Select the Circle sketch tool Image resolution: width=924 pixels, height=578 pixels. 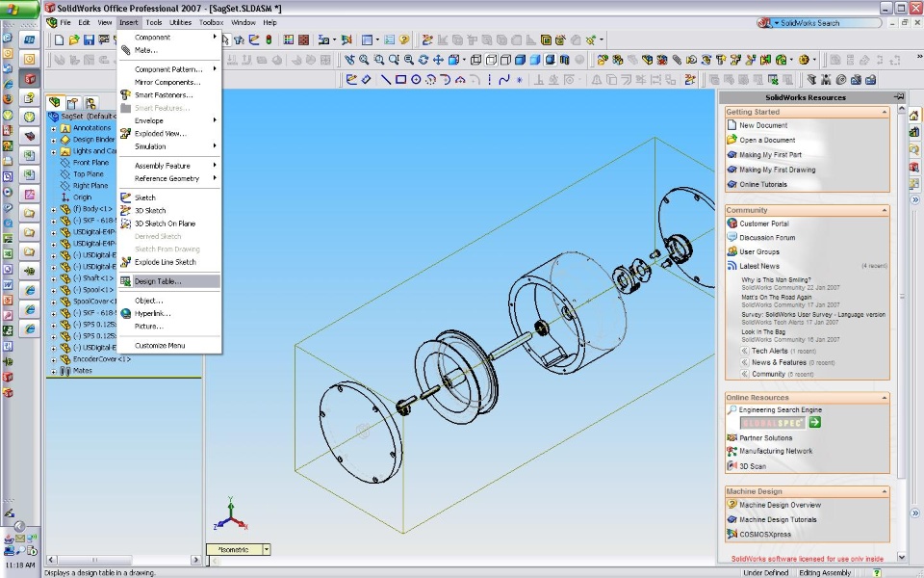click(x=416, y=79)
